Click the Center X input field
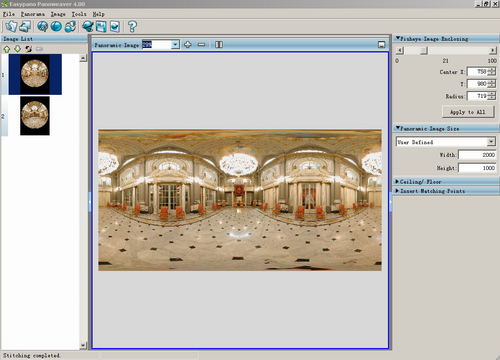Screen dimensions: 500x360 tap(477, 72)
